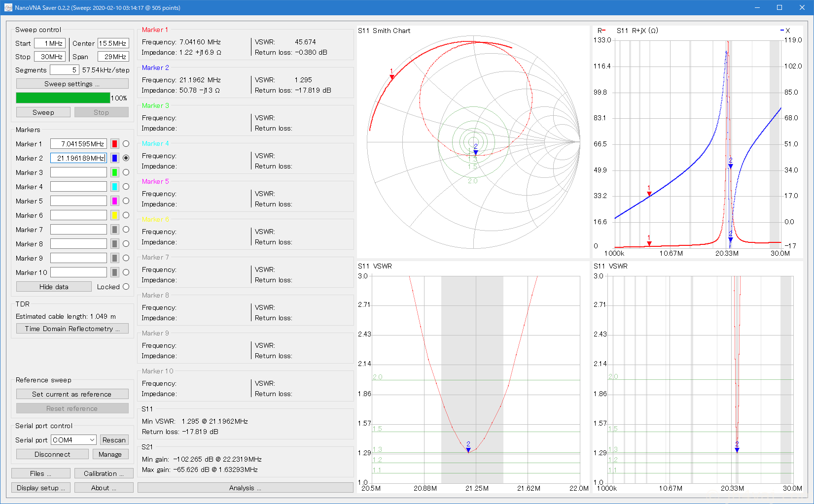Screen dimensions: 814x504
Task: Click the NanoVNA Saver app icon in title bar
Action: pyautogui.click(x=8, y=7)
